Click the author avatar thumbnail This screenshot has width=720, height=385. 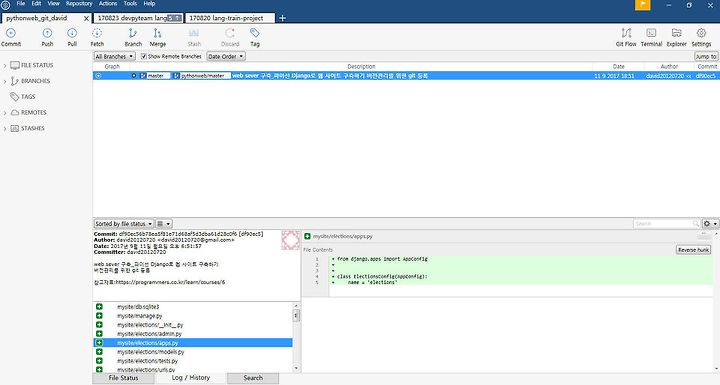(290, 240)
